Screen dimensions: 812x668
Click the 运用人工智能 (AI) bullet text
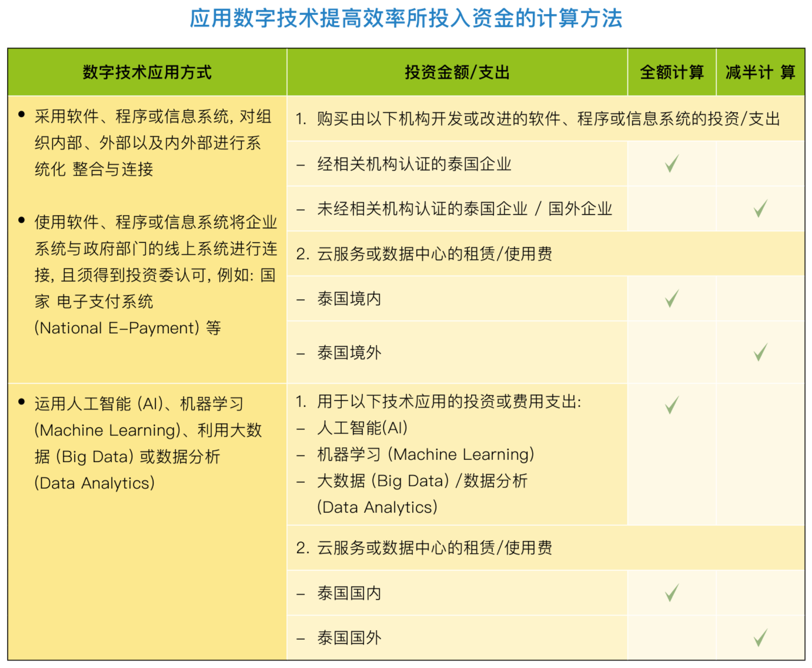click(139, 404)
